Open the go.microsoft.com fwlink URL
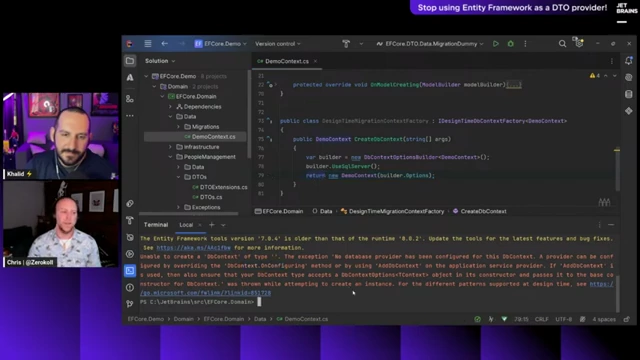The image size is (640, 360). pyautogui.click(x=205, y=293)
